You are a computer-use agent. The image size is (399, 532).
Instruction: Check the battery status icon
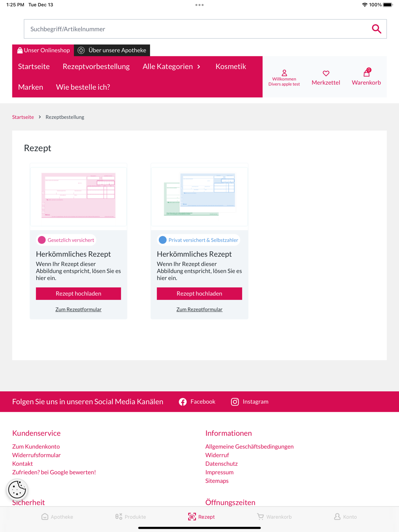(388, 5)
